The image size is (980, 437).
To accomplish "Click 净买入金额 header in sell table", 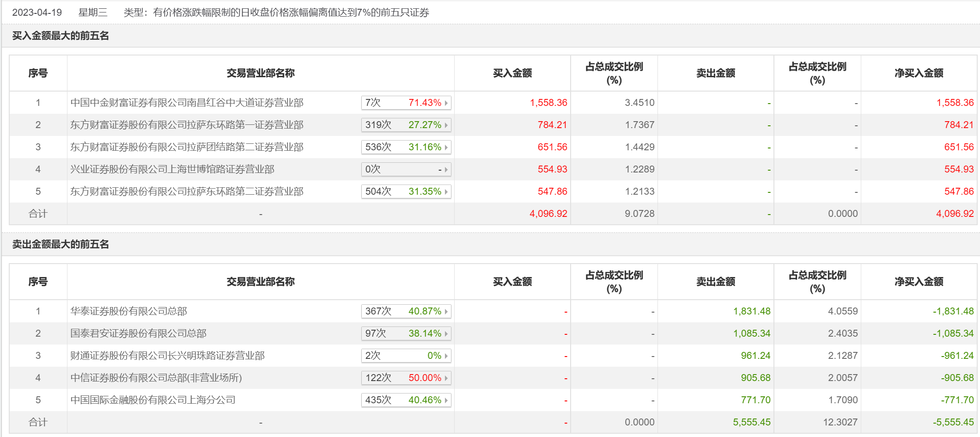I will [919, 282].
